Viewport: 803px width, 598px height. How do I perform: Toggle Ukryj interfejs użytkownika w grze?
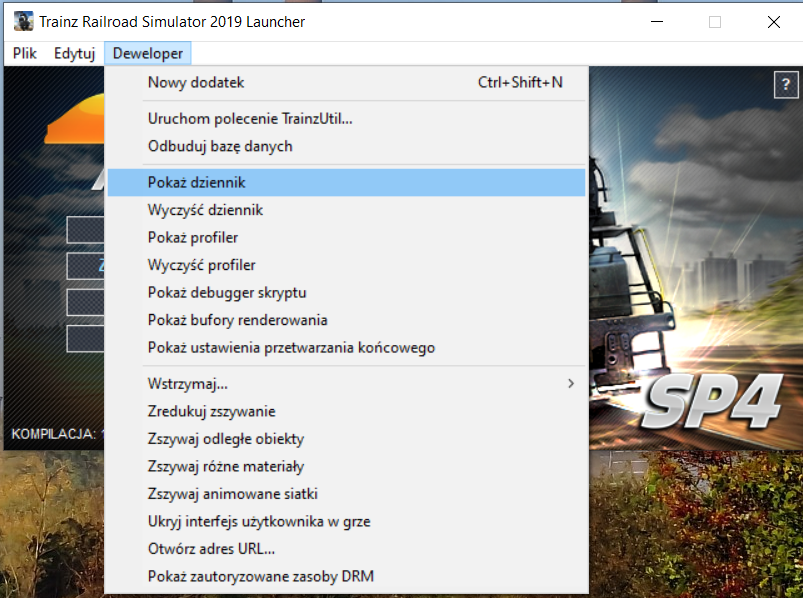259,521
